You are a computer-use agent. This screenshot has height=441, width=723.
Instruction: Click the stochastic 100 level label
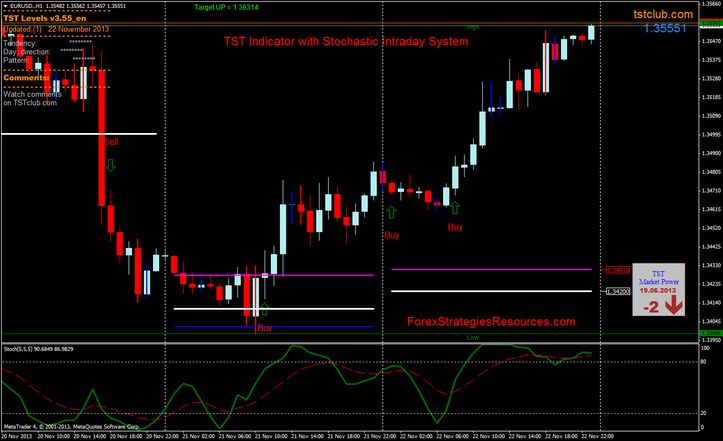[705, 348]
